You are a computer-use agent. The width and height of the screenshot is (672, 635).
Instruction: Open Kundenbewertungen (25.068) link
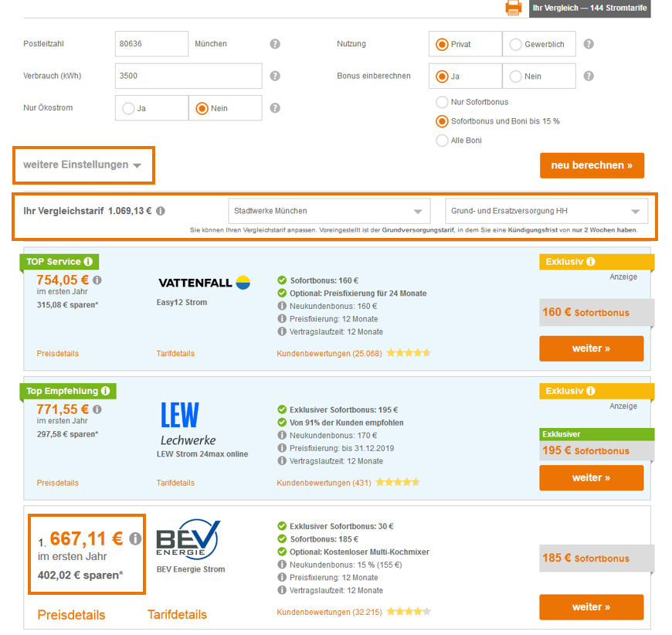(x=329, y=354)
